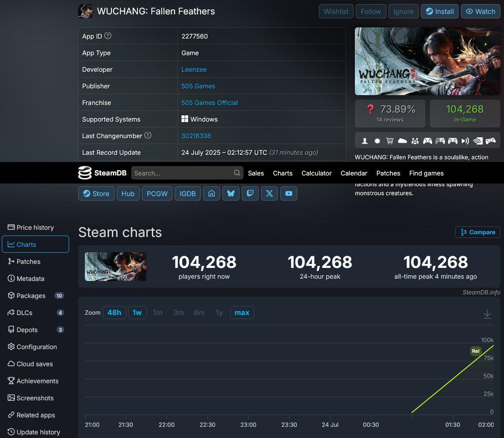Set chart zoom to 1w
This screenshot has height=438, width=504.
tap(137, 312)
